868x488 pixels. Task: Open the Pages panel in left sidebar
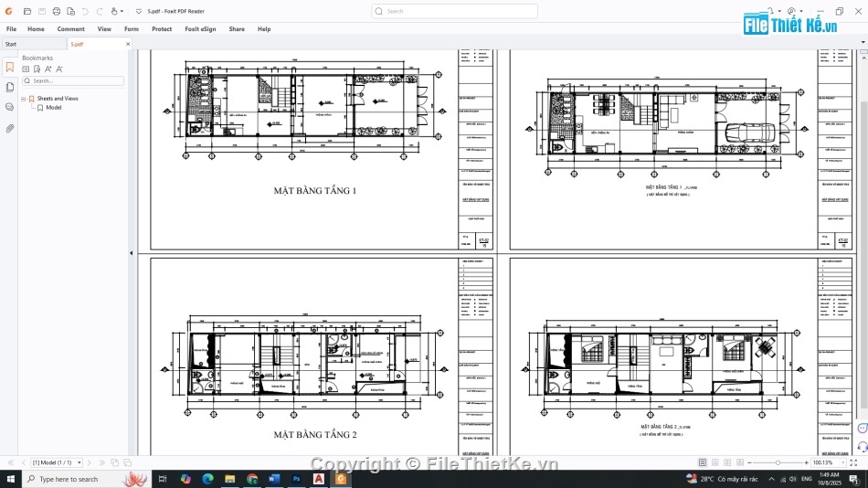coord(10,87)
